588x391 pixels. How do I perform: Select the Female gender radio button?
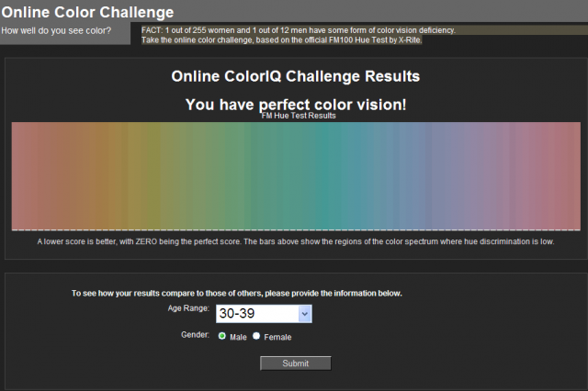256,336
